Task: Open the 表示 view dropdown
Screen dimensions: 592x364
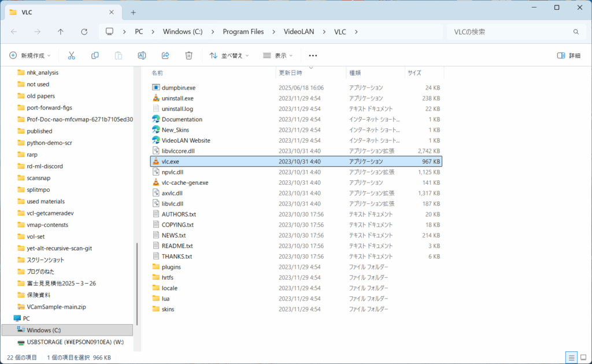Action: pos(278,55)
